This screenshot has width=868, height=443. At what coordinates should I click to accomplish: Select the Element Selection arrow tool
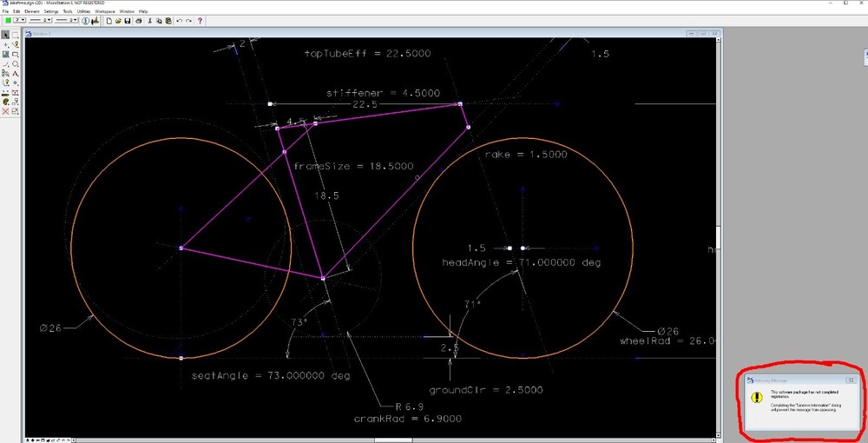(x=5, y=35)
